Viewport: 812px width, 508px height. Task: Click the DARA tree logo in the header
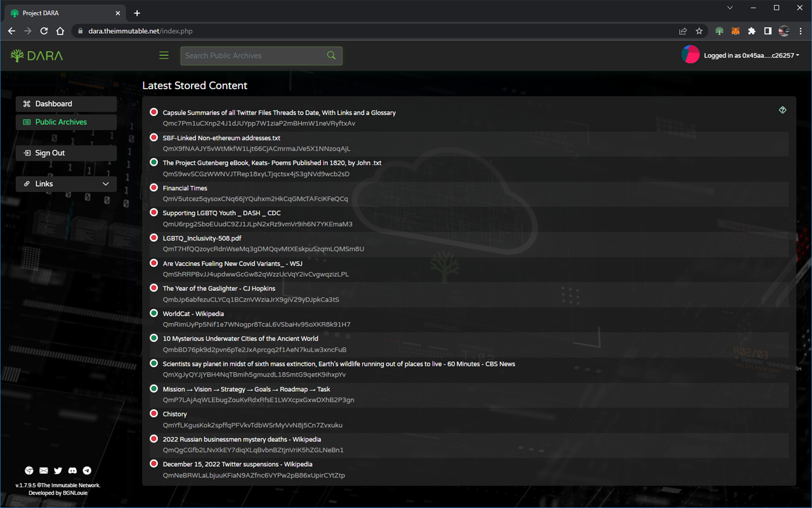(x=37, y=56)
